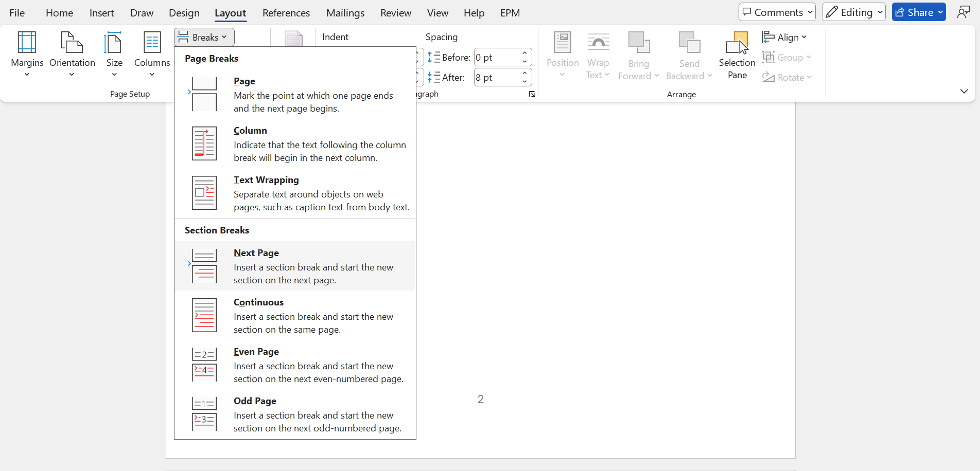This screenshot has width=980, height=471.
Task: Click the Rotate icon
Action: [x=787, y=77]
